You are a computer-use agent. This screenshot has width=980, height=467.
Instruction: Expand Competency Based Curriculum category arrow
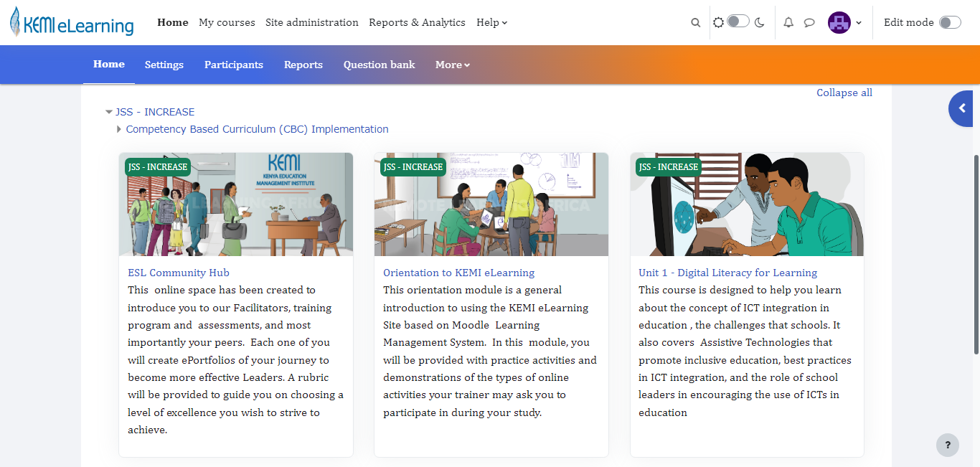pyautogui.click(x=119, y=130)
